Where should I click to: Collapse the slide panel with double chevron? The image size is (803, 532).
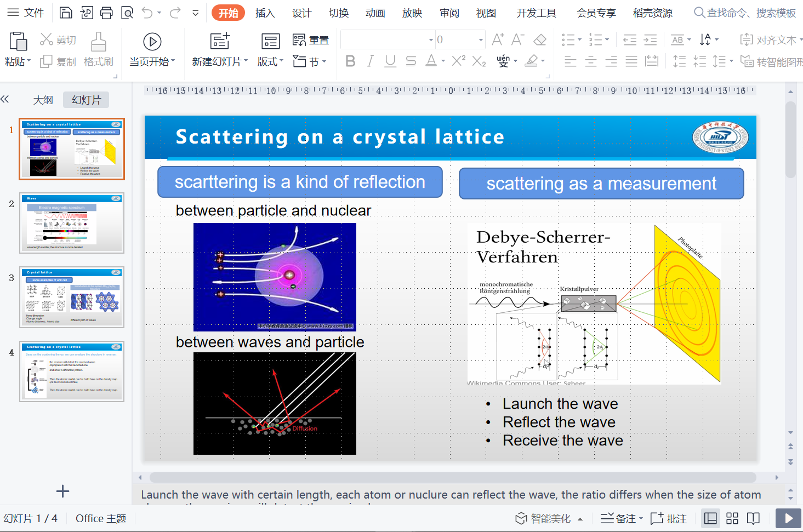coord(5,99)
